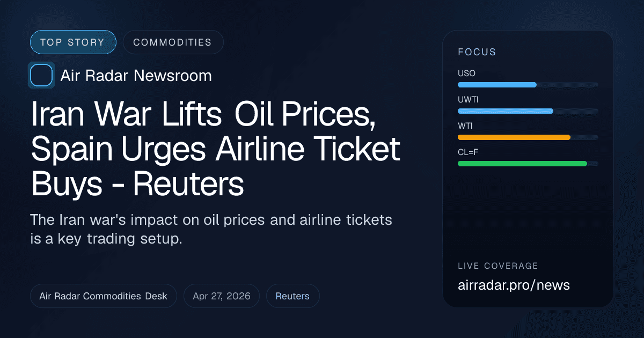
Task: Select the WTI ticker label
Action: click(x=465, y=126)
